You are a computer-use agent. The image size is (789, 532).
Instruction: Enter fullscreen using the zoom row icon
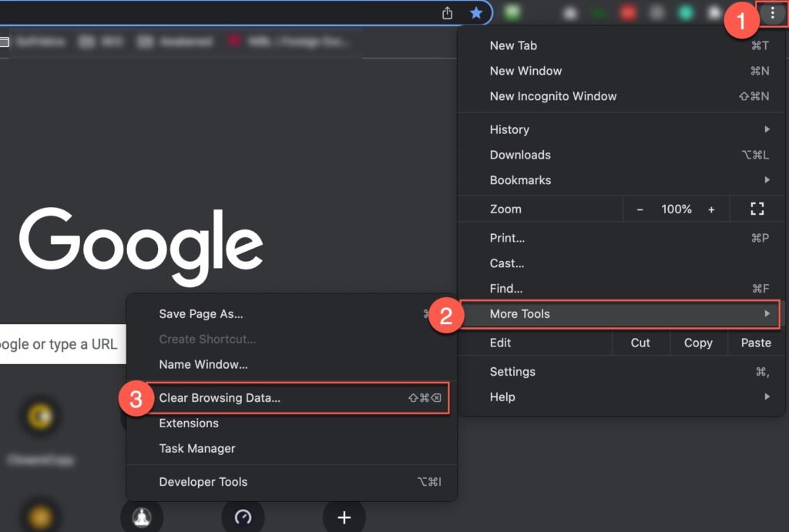click(x=757, y=209)
